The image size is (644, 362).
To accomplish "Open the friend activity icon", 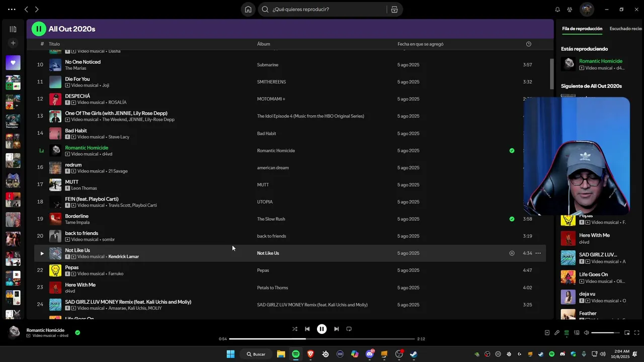I will pos(570,10).
